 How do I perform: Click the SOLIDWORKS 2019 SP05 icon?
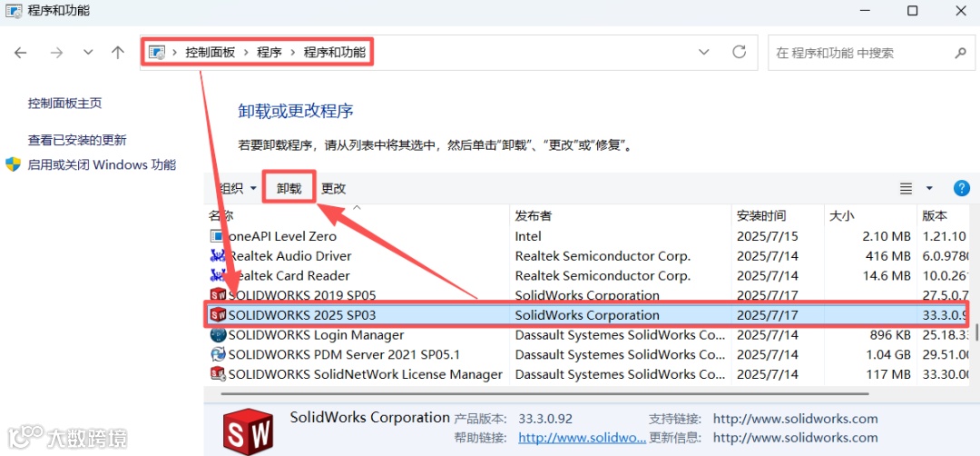click(218, 294)
